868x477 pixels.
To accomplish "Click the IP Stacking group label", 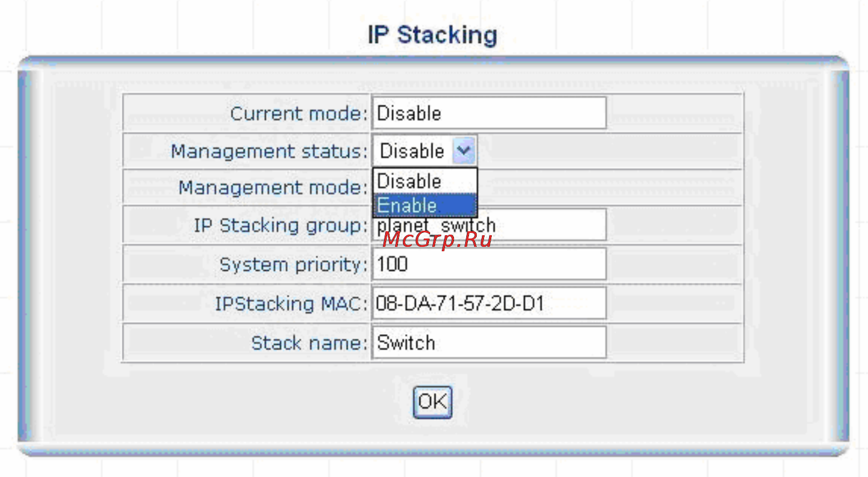I will click(x=281, y=226).
